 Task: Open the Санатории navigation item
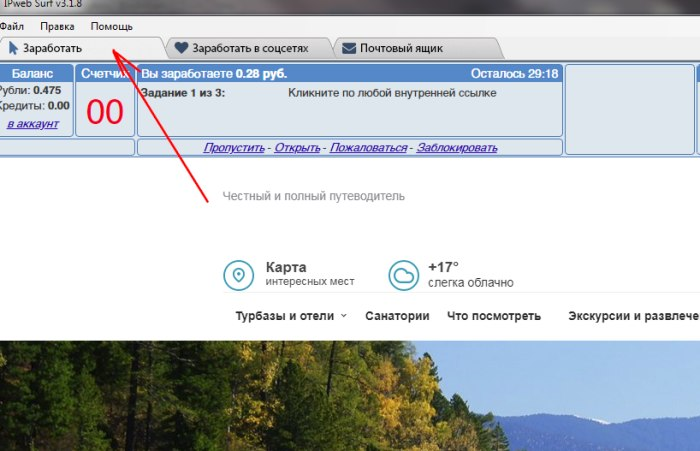(x=397, y=316)
